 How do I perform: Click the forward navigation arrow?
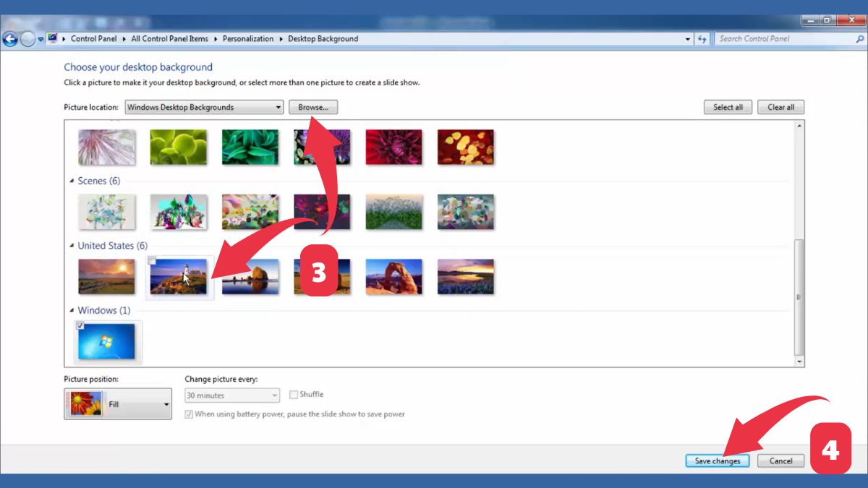point(27,38)
